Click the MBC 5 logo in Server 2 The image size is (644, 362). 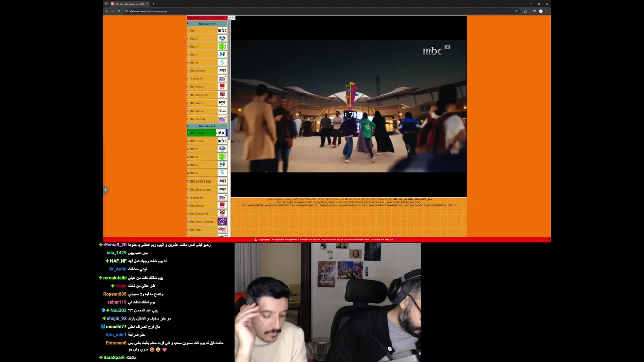(x=222, y=173)
